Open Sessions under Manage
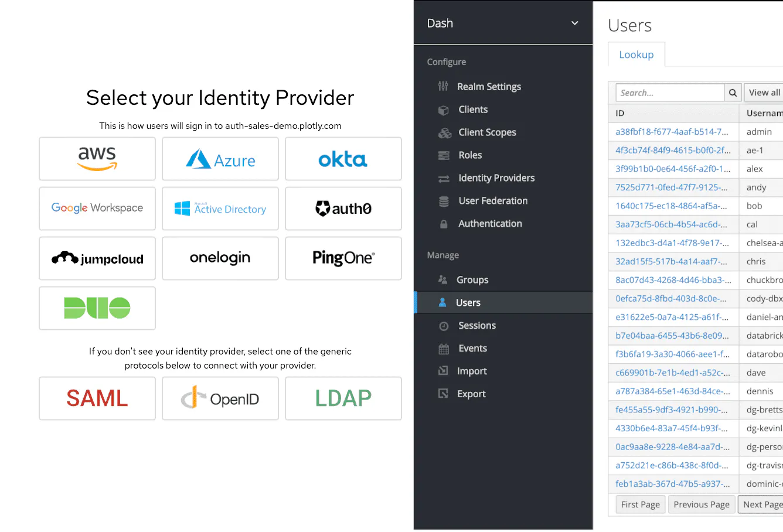Image resolution: width=783 pixels, height=532 pixels. pos(477,326)
